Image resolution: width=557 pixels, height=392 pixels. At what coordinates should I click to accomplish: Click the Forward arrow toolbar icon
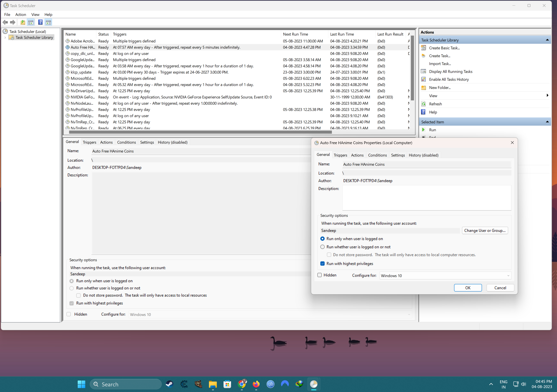pos(13,22)
